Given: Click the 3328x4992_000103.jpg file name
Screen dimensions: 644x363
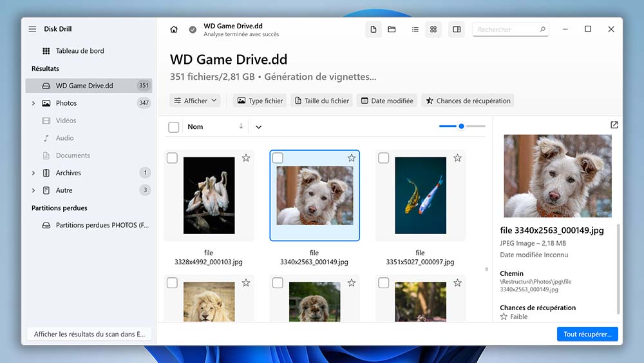Looking at the screenshot, I should [x=209, y=257].
